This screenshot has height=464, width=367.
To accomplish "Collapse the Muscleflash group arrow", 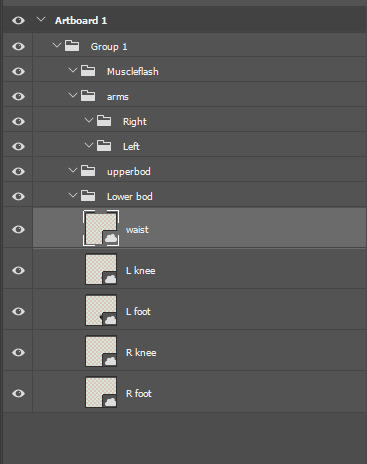I will coord(73,70).
